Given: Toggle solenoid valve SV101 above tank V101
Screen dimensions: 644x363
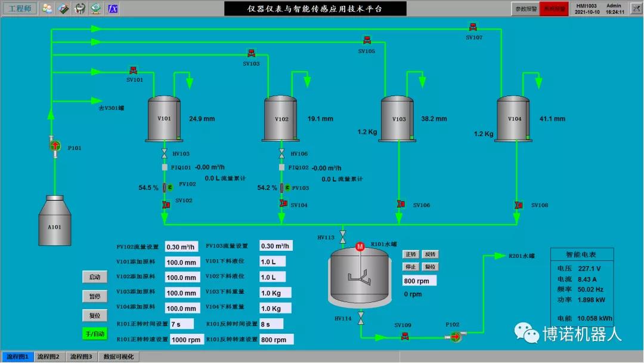Looking at the screenshot, I should tap(134, 70).
